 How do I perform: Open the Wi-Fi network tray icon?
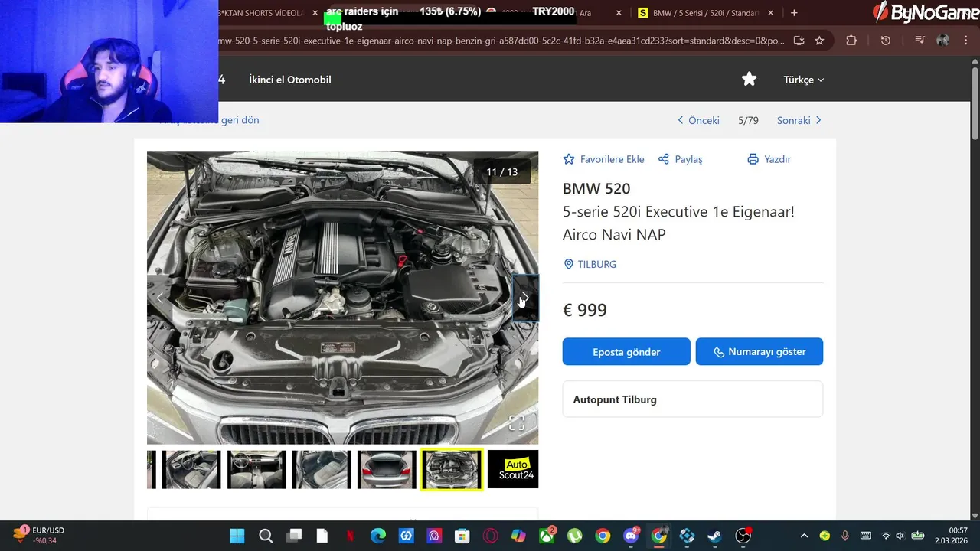click(886, 536)
